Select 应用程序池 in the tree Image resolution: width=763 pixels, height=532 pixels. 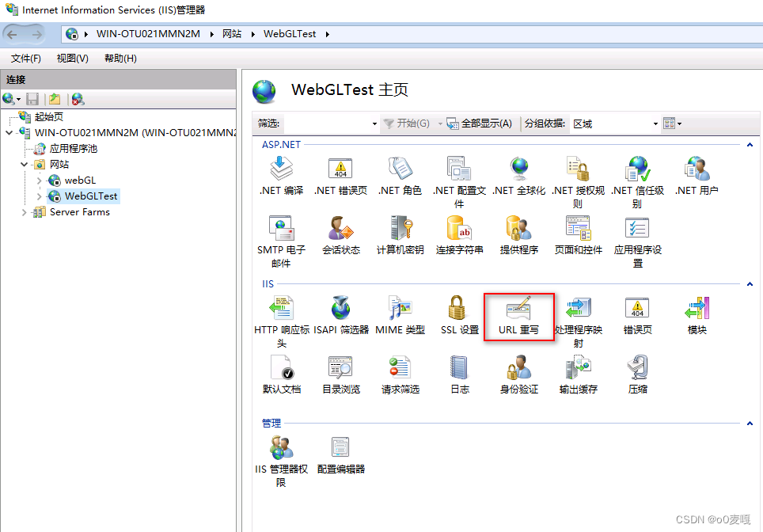(74, 149)
